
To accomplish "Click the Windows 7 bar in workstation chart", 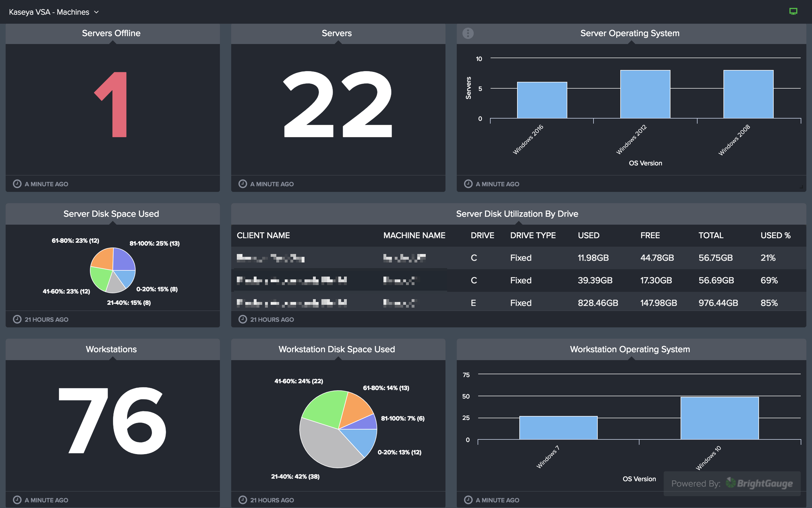I will click(558, 428).
